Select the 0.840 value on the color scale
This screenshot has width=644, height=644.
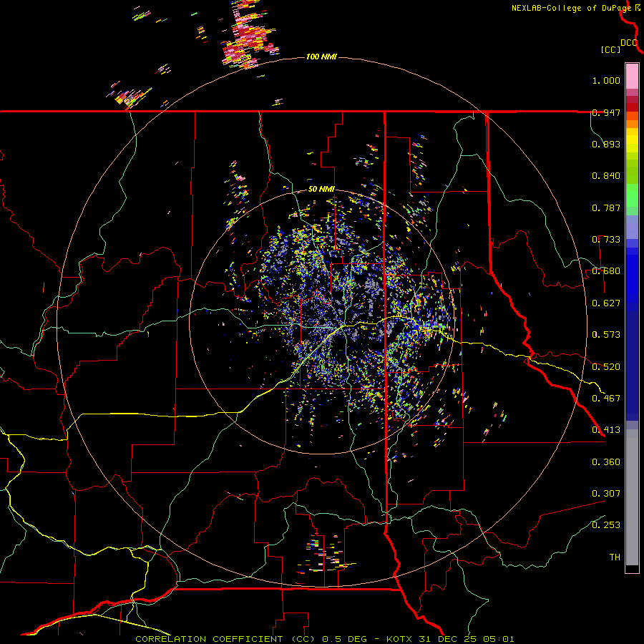point(606,176)
